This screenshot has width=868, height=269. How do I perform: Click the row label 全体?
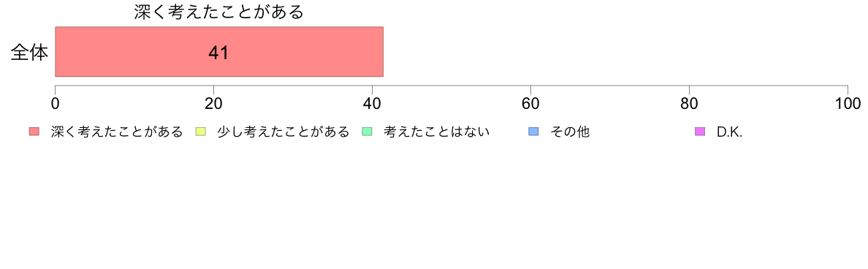point(29,53)
